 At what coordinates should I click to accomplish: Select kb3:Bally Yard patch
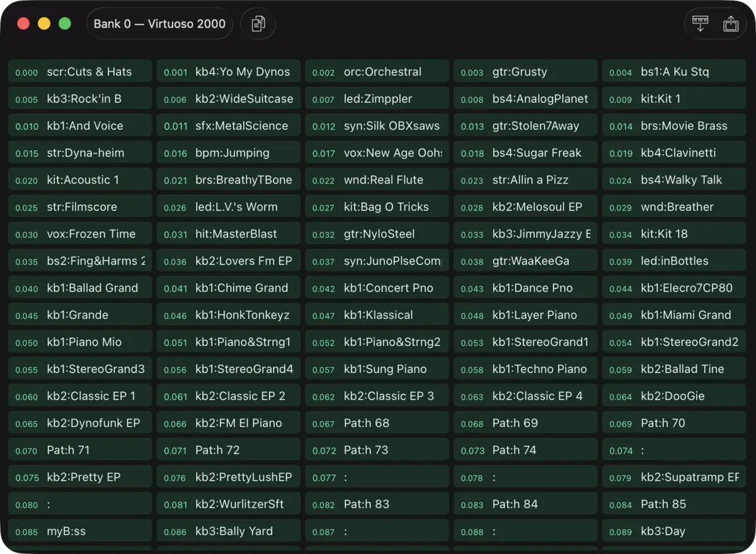pos(229,532)
